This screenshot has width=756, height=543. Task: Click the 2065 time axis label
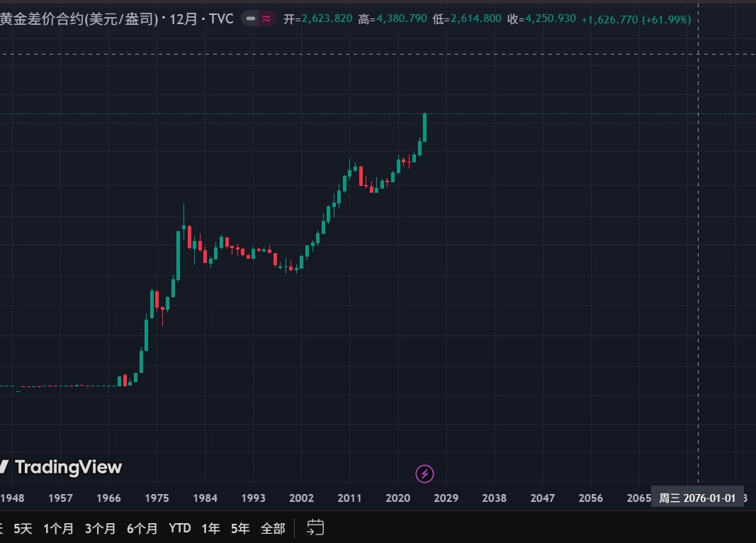click(638, 498)
